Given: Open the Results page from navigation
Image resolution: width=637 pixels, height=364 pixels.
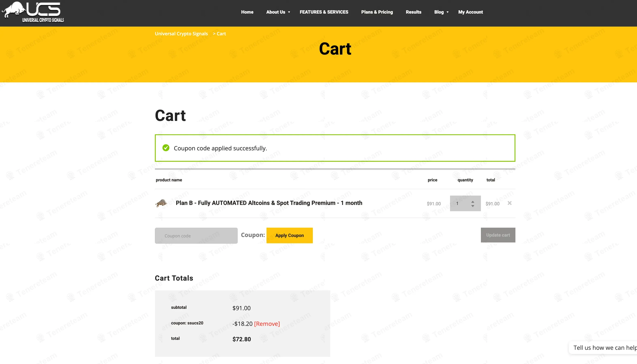Looking at the screenshot, I should (414, 12).
